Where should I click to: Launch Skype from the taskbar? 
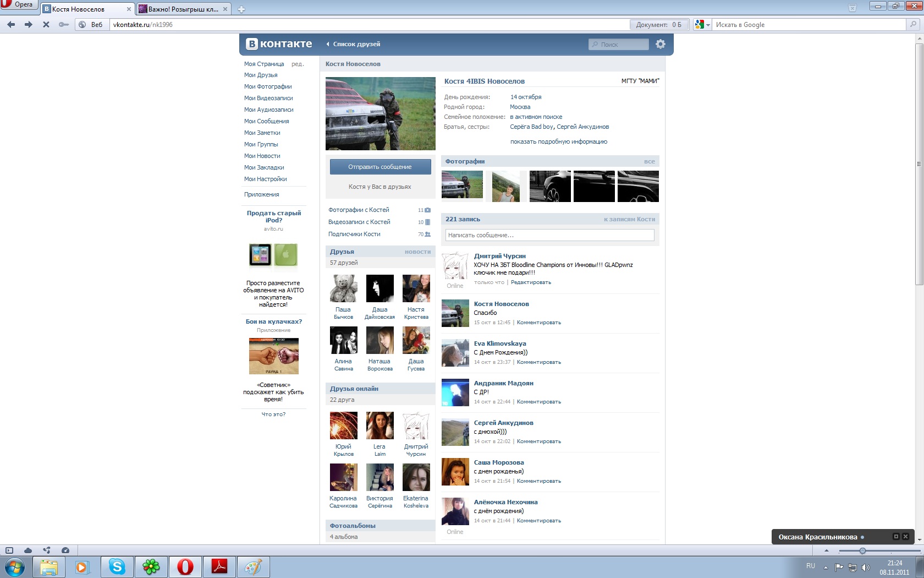point(117,566)
